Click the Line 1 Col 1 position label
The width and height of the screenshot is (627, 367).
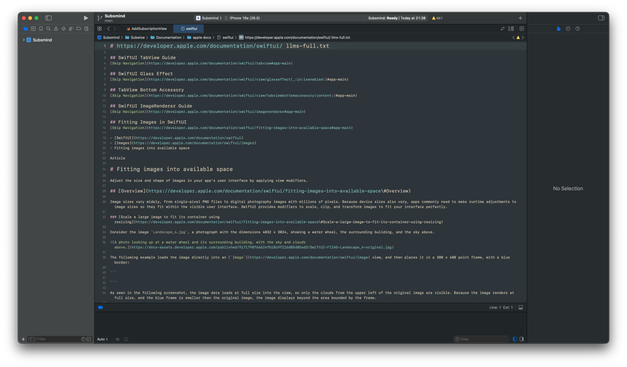click(x=501, y=307)
